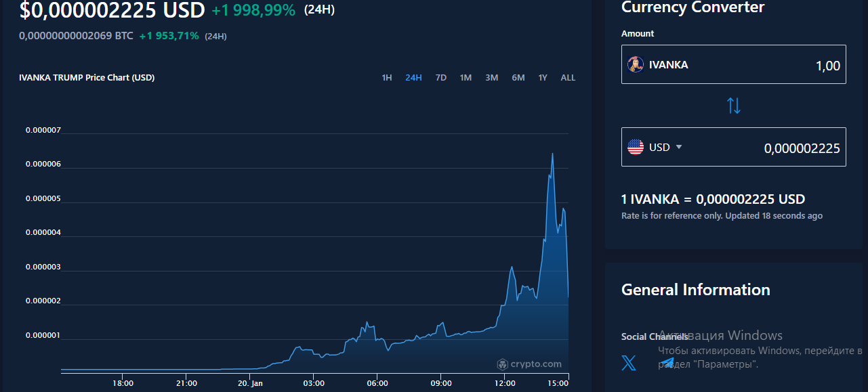Show the 1M price chart
Screen dimensions: 868x392
click(466, 78)
